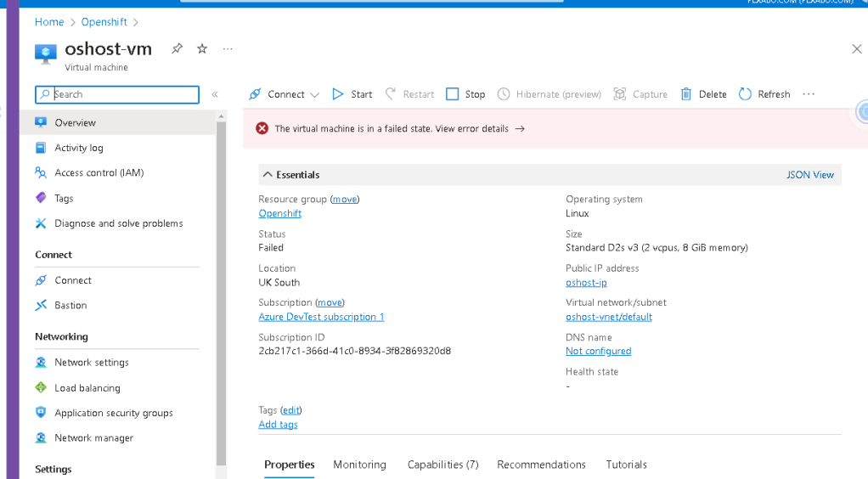Click the virtual machine icon beside title

coord(46,54)
